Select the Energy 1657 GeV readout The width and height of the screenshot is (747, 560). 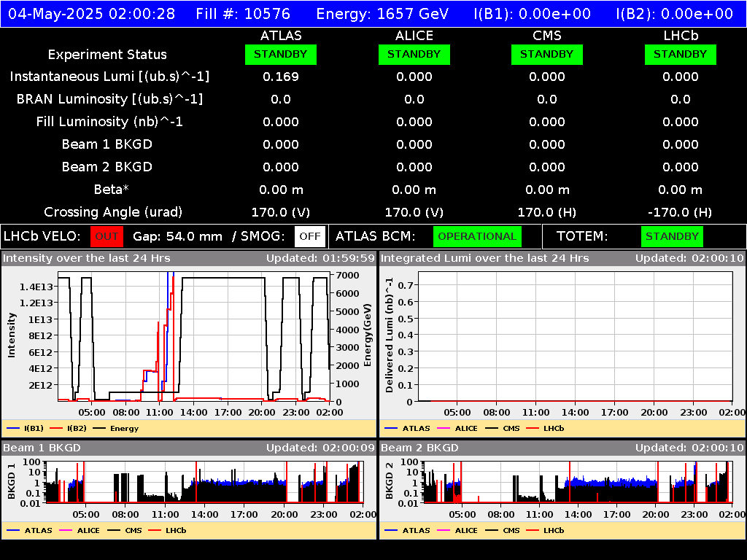tap(382, 14)
